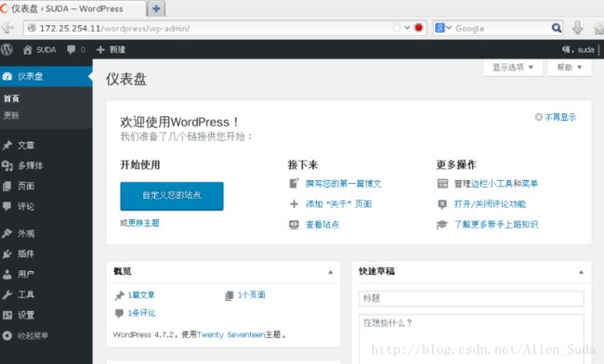Click the Twenty Seventeen theme link
Screen dimensions: 604x364
click(x=230, y=335)
